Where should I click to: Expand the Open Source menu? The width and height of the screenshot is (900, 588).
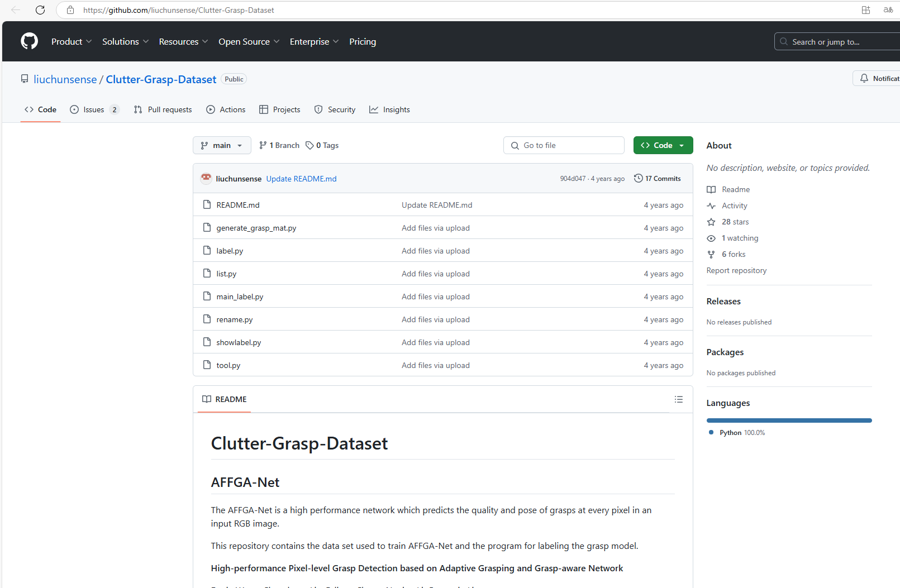(249, 41)
